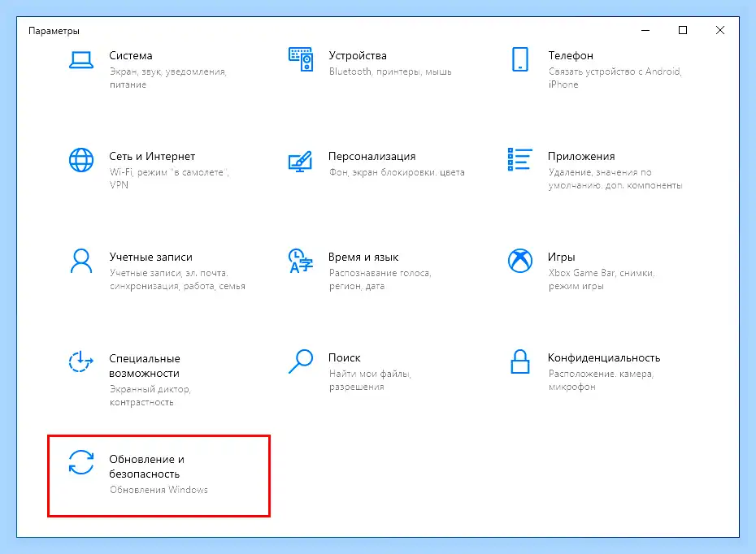The width and height of the screenshot is (756, 554).
Task: Minimize the Параметры window
Action: [645, 30]
